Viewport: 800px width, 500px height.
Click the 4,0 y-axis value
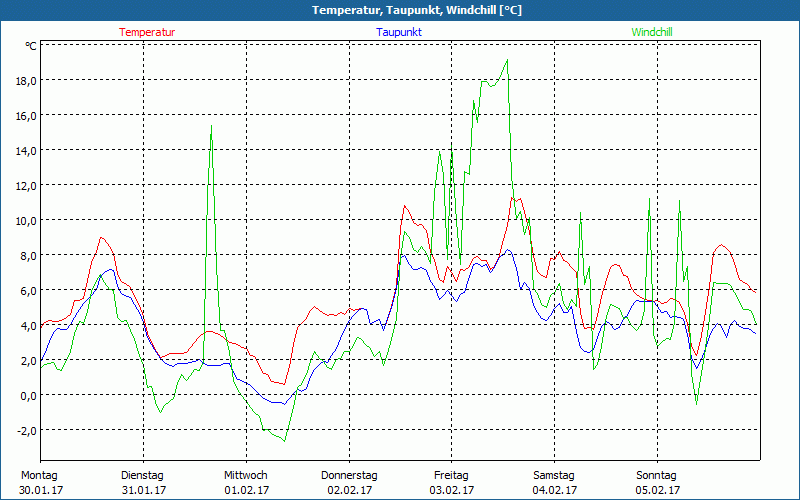tap(29, 326)
